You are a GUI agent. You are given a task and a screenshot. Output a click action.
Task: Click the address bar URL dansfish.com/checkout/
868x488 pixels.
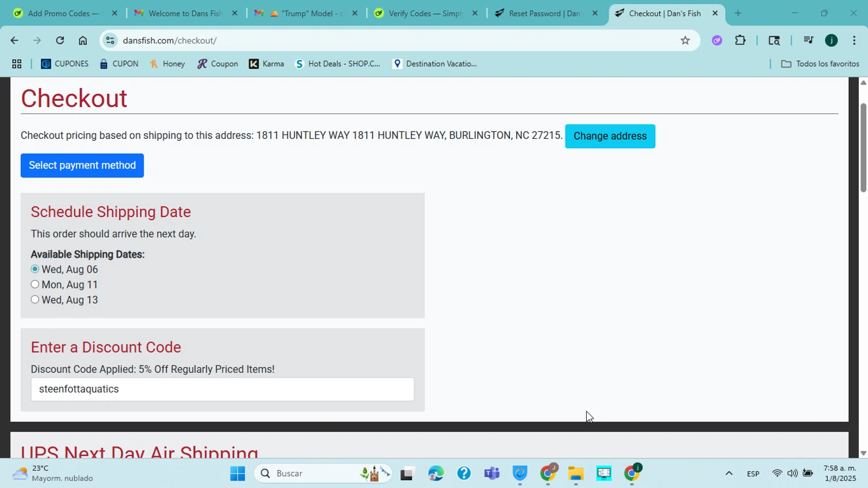click(x=170, y=41)
